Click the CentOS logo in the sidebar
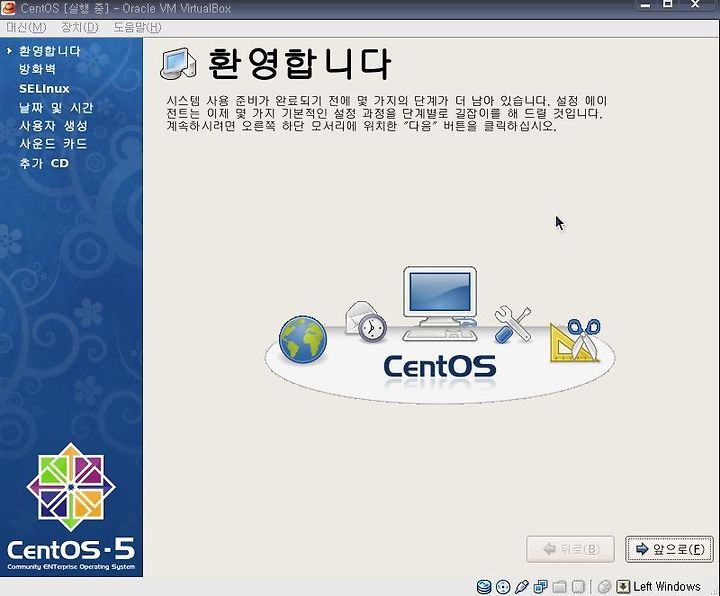Viewport: 720px width, 596px height. point(71,487)
